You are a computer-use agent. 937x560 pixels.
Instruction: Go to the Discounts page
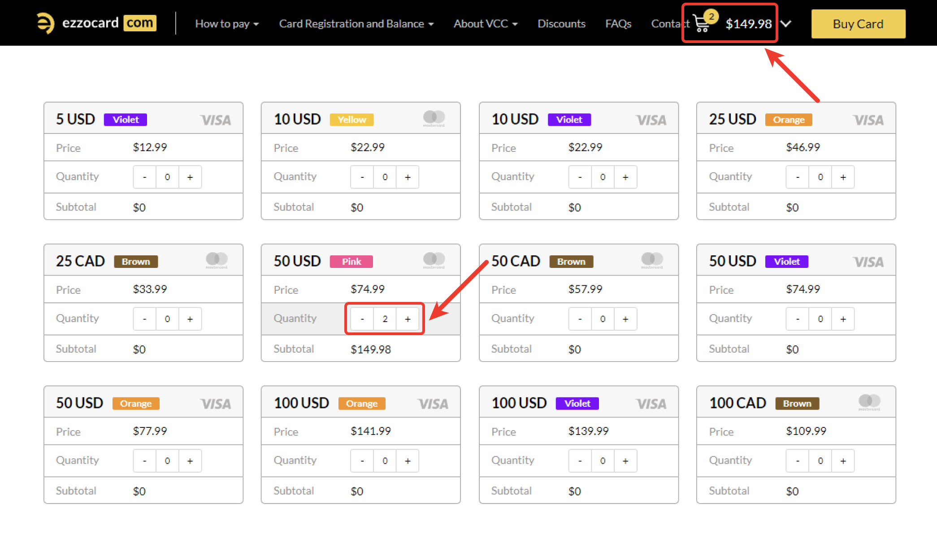[561, 24]
